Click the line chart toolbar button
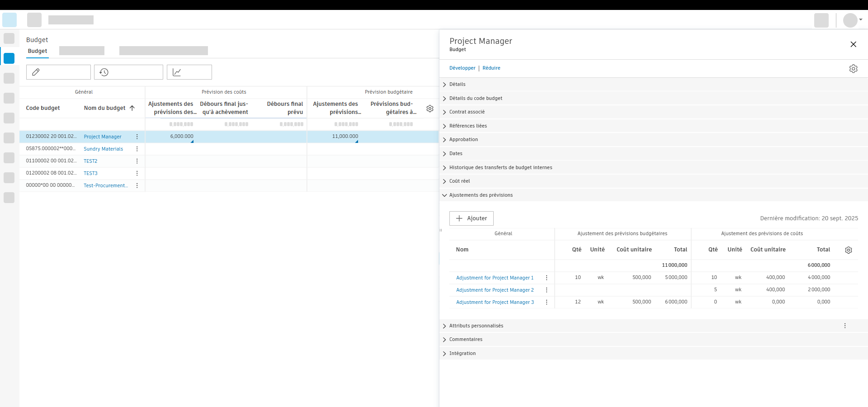 189,72
